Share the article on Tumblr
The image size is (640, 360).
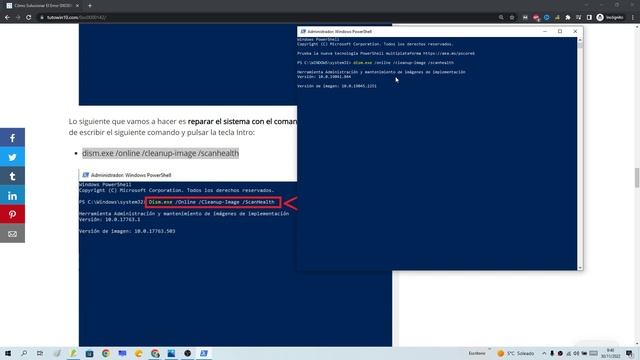pyautogui.click(x=12, y=176)
